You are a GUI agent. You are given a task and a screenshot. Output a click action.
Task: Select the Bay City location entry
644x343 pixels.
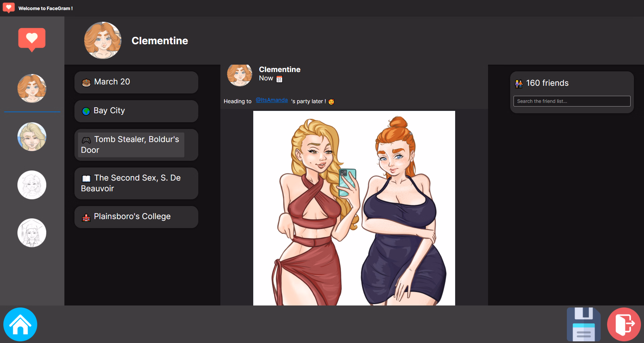tap(136, 111)
